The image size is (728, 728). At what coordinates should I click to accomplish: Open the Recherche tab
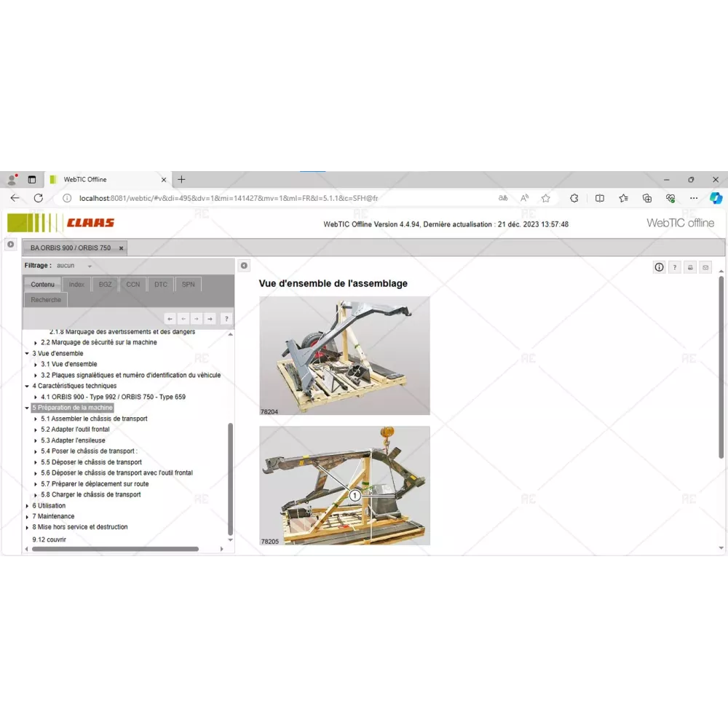coord(46,300)
